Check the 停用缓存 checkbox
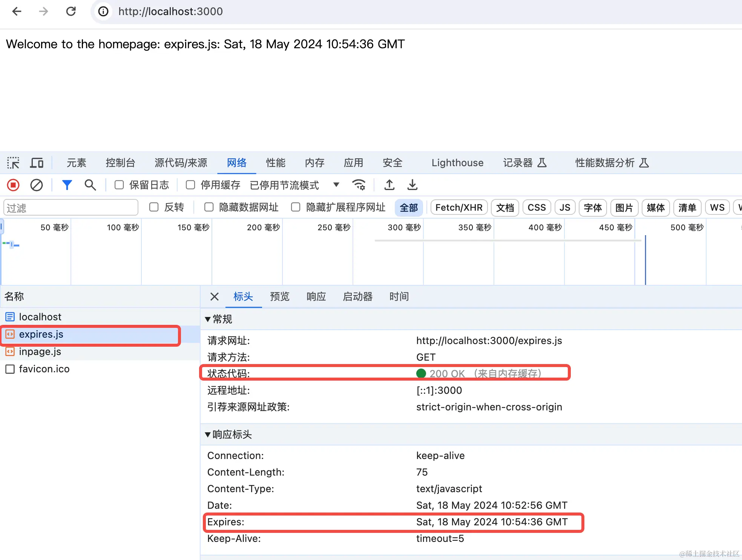This screenshot has height=560, width=742. (190, 185)
